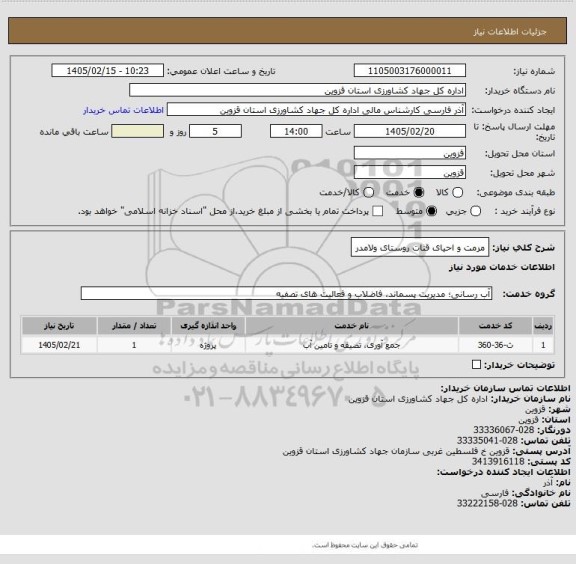
Task: Click the remaining days field showing 5
Action: [215, 131]
